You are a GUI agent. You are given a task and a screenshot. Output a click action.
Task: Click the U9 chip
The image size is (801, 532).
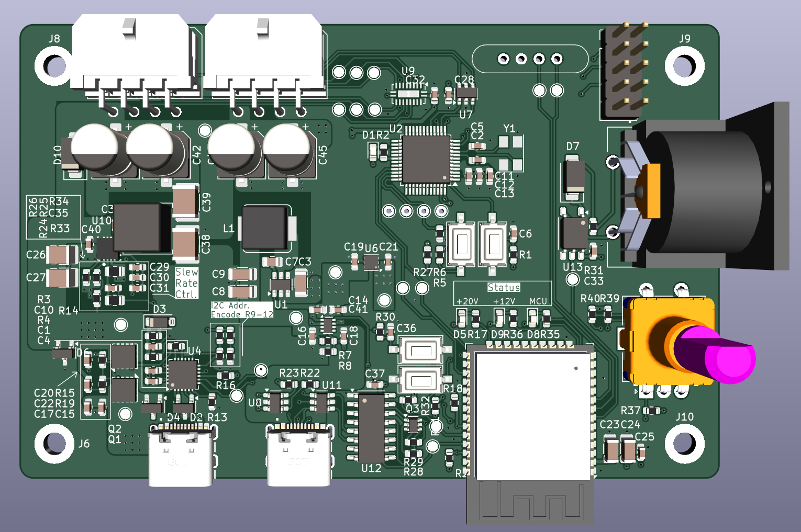408,94
